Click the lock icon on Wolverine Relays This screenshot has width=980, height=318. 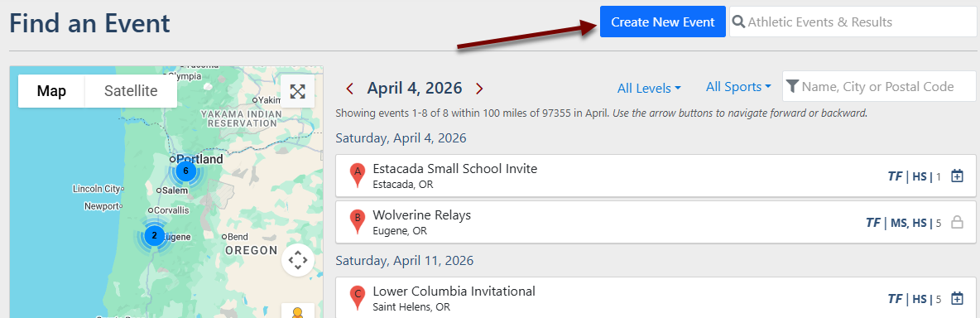tap(957, 222)
